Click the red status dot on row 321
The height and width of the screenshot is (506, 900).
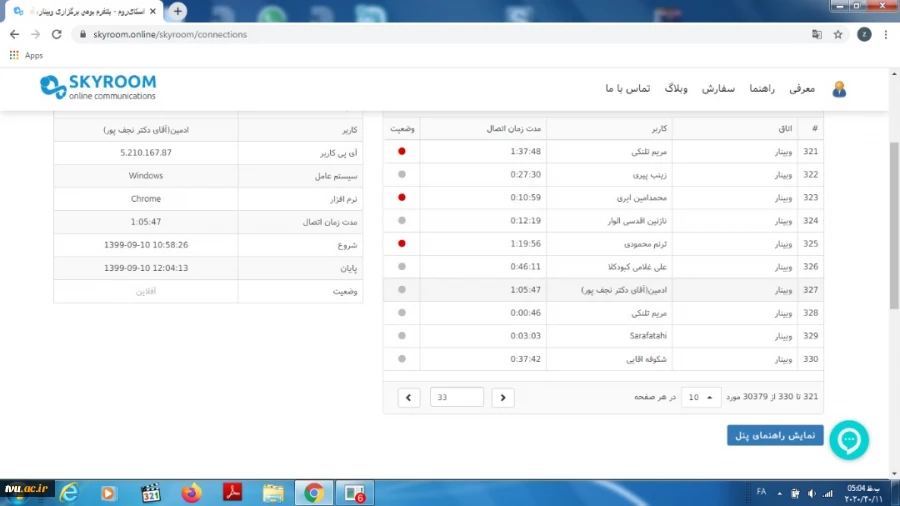(x=402, y=152)
